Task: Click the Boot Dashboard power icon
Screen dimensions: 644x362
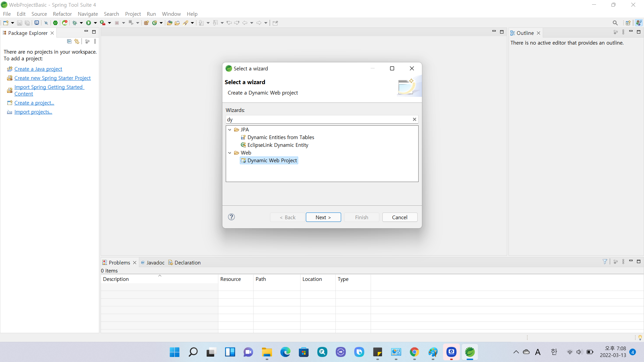Action: click(x=55, y=23)
